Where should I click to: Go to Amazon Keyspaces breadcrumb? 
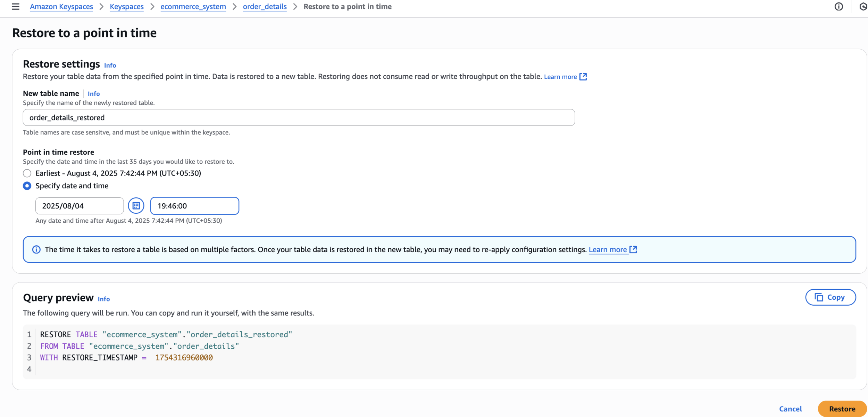click(61, 7)
